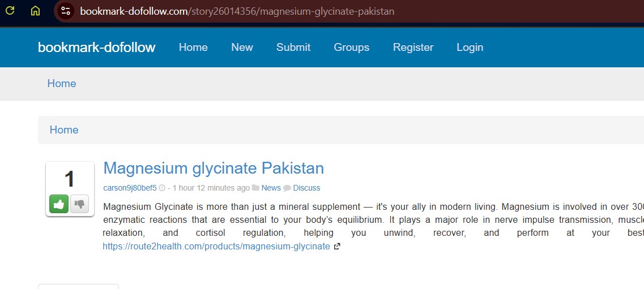Open the site information icon in address bar
Screen dimensions: 644x289
(x=66, y=11)
